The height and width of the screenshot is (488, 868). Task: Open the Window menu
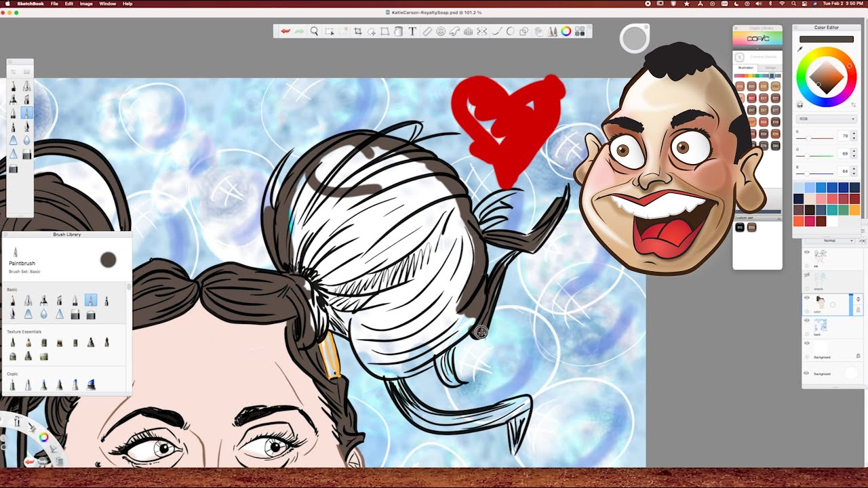(107, 3)
